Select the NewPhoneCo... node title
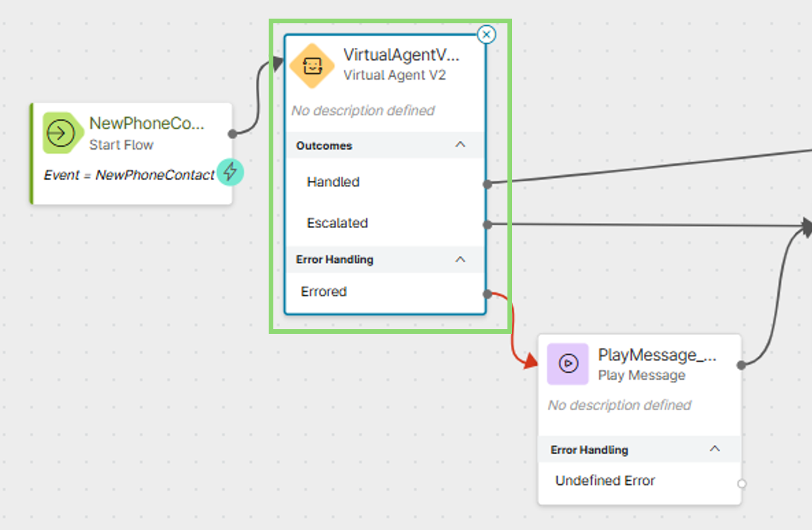Screen dimensions: 812x530 point(146,123)
